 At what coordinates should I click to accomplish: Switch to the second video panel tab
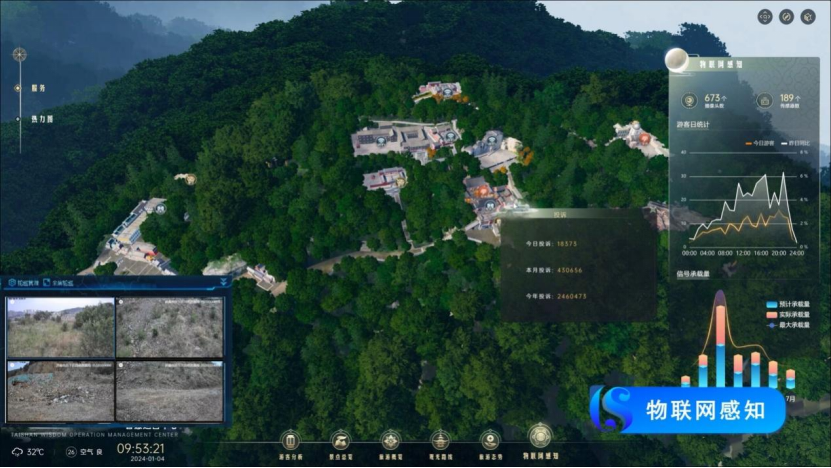(58, 283)
